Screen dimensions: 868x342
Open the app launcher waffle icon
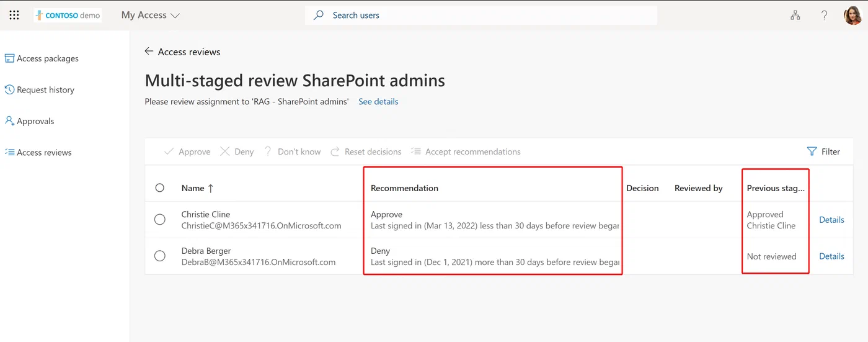(x=14, y=15)
